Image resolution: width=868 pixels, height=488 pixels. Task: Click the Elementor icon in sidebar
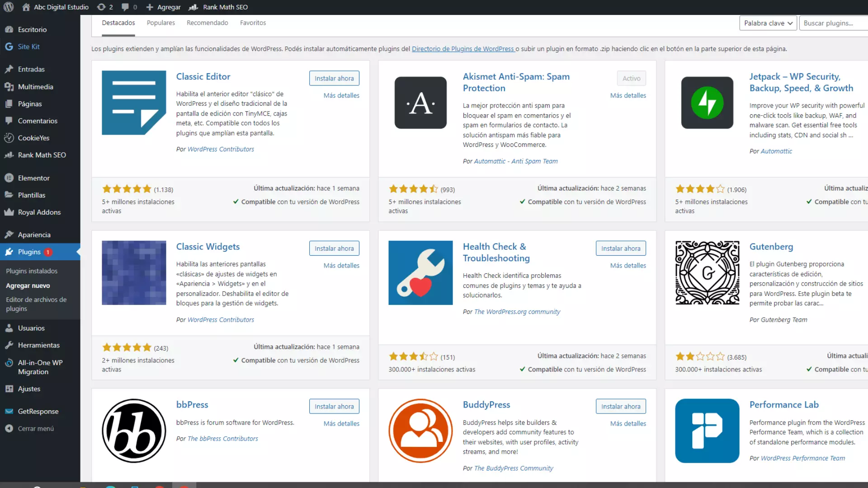click(9, 178)
